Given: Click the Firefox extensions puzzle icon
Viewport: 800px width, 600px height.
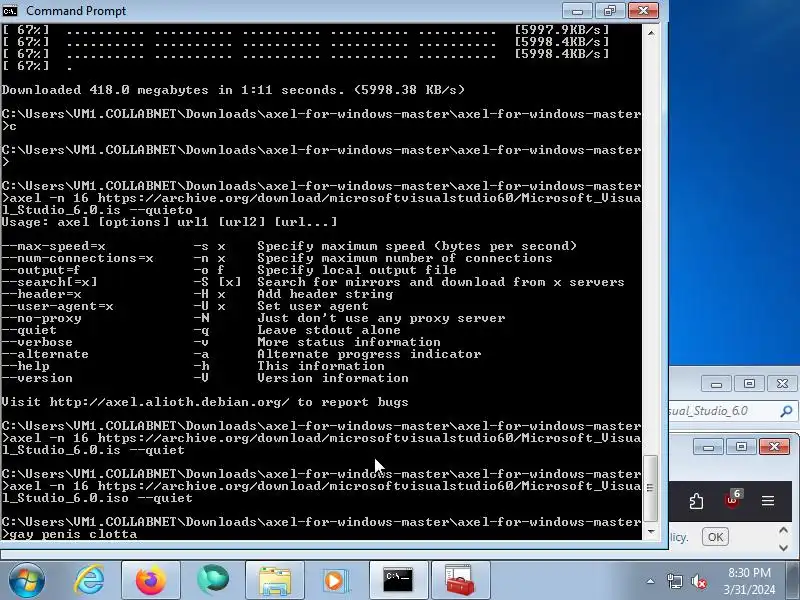Looking at the screenshot, I should [x=696, y=501].
